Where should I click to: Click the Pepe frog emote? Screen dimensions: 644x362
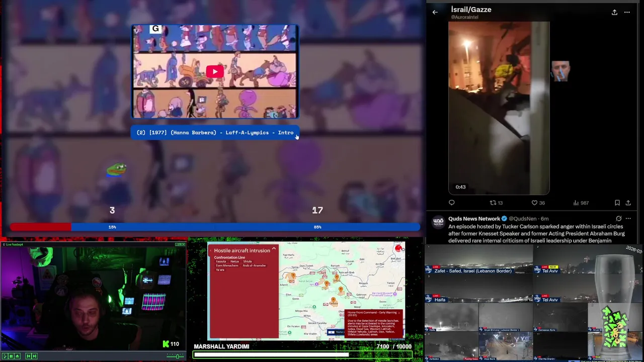(x=117, y=169)
